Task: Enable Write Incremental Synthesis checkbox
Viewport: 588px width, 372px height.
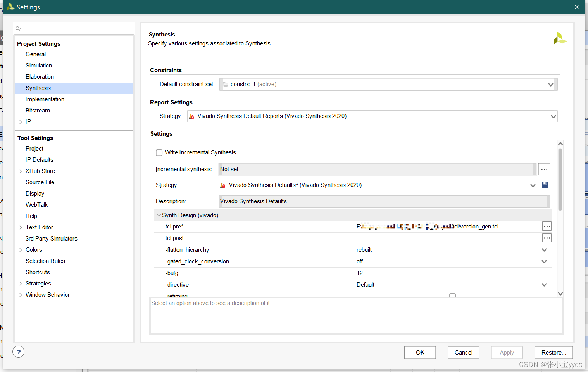Action: coord(159,152)
